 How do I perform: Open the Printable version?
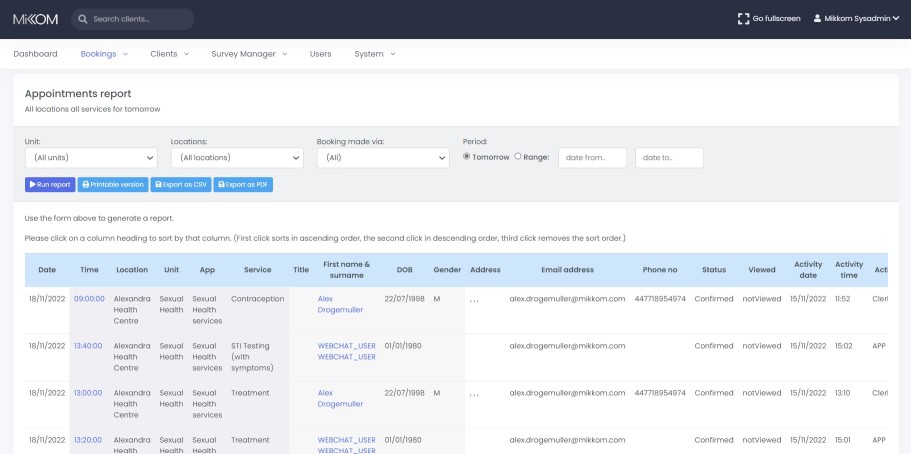pyautogui.click(x=113, y=184)
